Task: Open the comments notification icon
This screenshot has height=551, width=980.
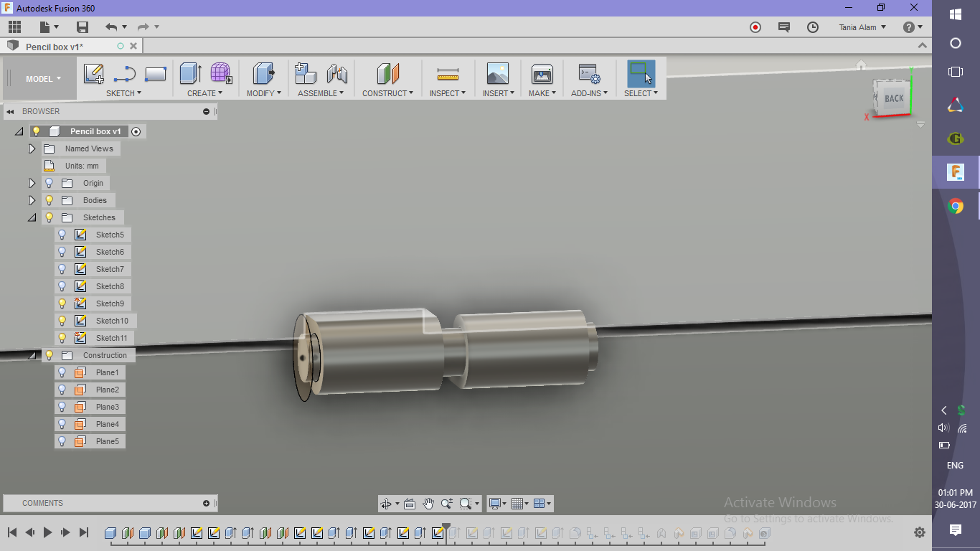Action: [x=784, y=27]
